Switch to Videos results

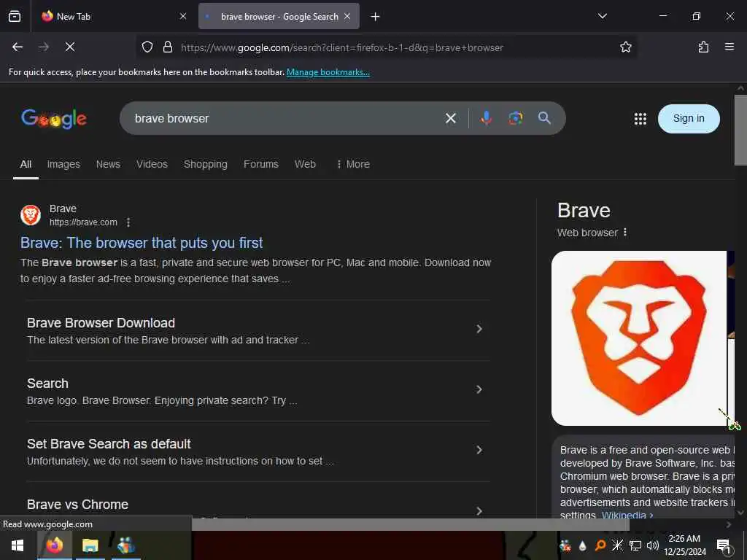pos(152,164)
